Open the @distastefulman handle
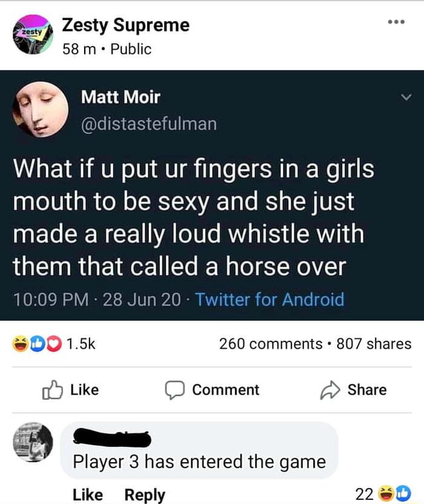This screenshot has width=424, height=504. 148,123
